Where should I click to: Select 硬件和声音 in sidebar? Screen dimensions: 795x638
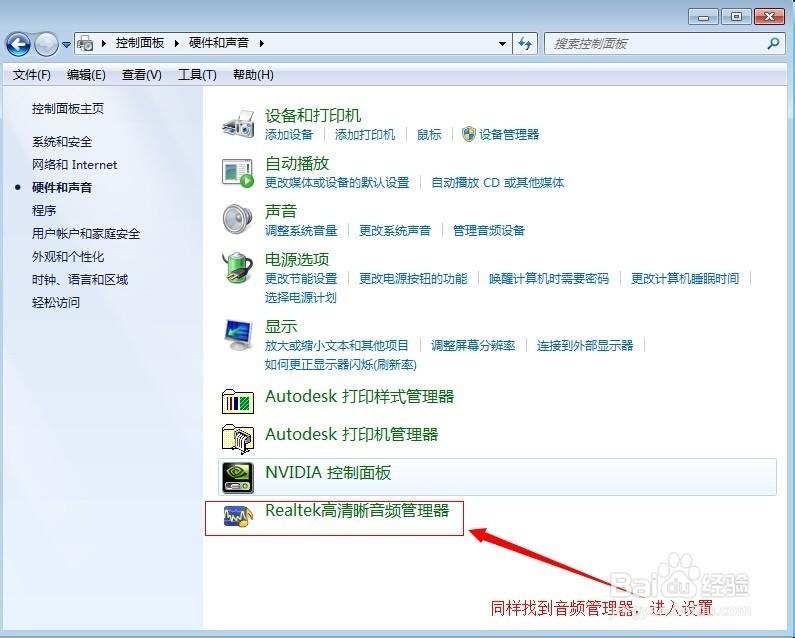[62, 188]
